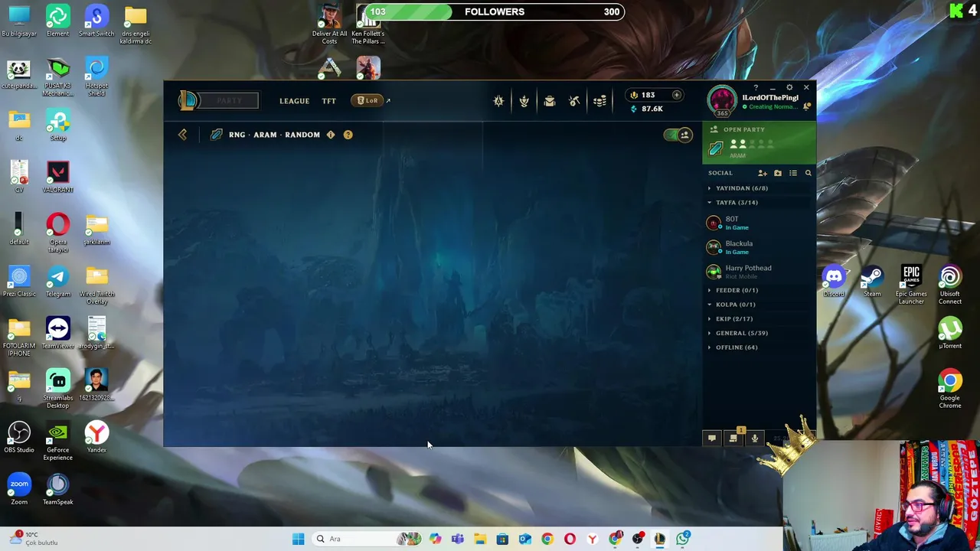Click the plus button to buy RP
The width and height of the screenshot is (980, 551).
click(x=677, y=95)
